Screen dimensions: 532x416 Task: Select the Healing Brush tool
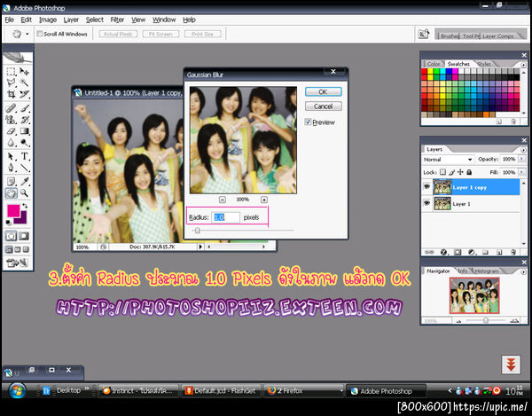(x=11, y=108)
